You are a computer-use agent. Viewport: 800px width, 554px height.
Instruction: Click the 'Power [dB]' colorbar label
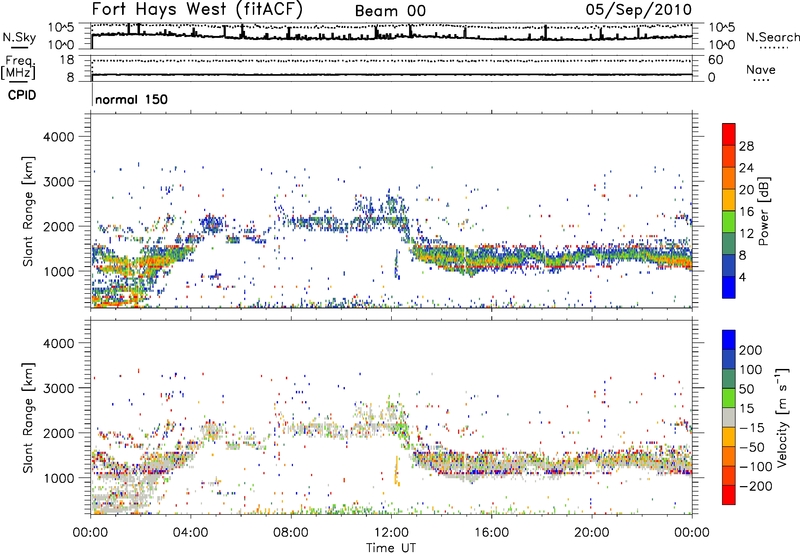[x=763, y=211]
